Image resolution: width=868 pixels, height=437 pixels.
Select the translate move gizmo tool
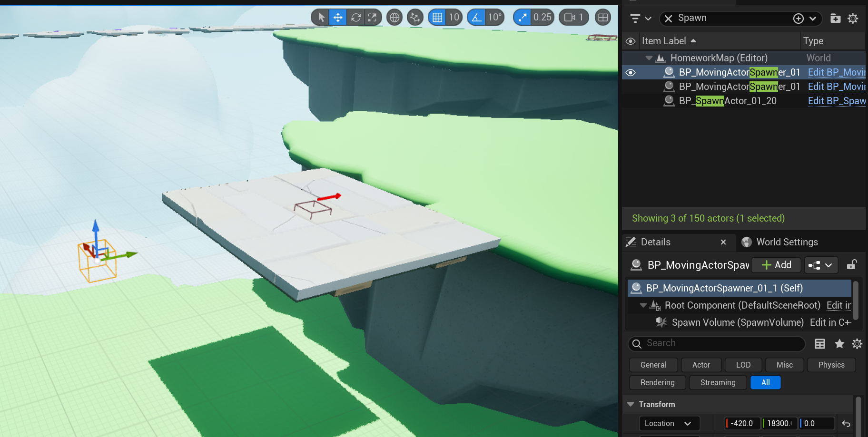click(x=338, y=18)
